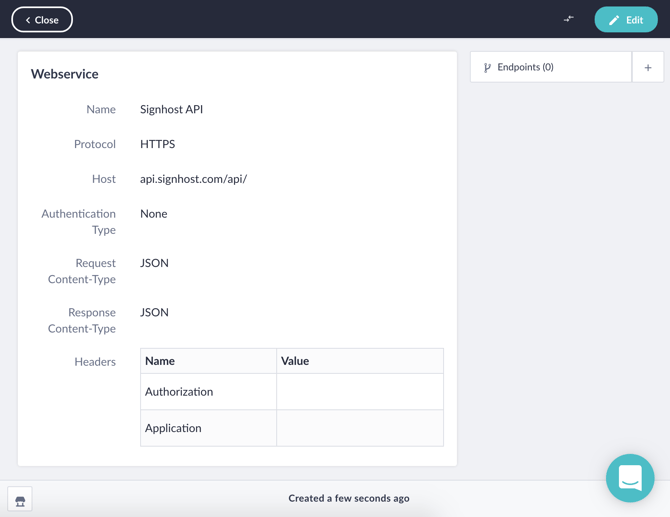Select the Authorization header row

(292, 392)
